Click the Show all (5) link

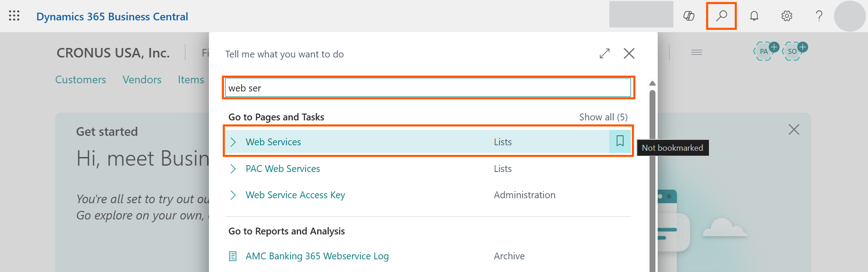point(603,117)
